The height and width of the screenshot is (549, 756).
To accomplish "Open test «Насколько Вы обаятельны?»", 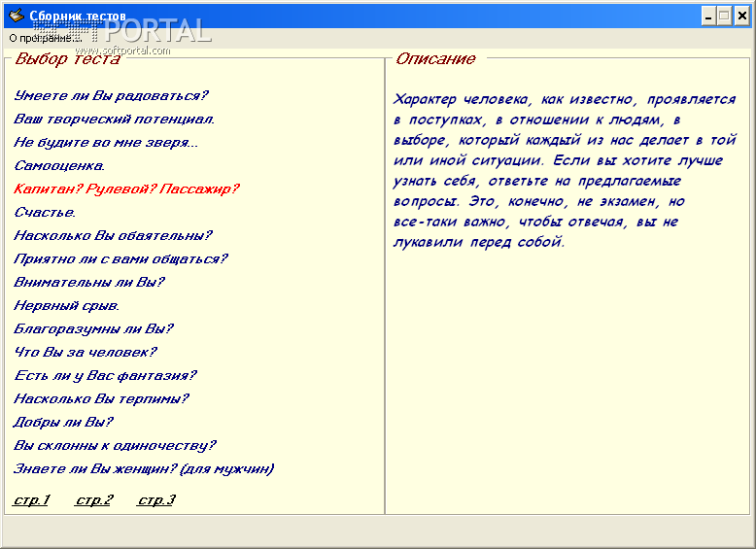I will tap(113, 236).
